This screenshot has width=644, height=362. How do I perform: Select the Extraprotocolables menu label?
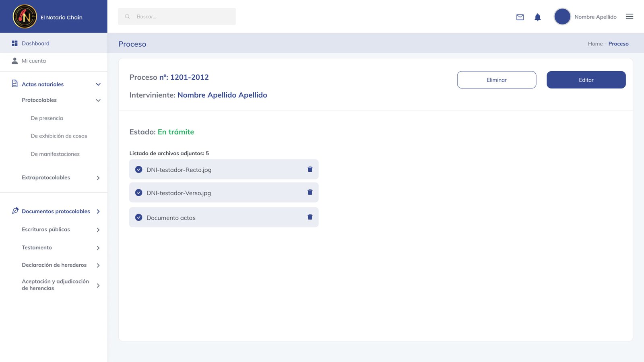click(46, 177)
